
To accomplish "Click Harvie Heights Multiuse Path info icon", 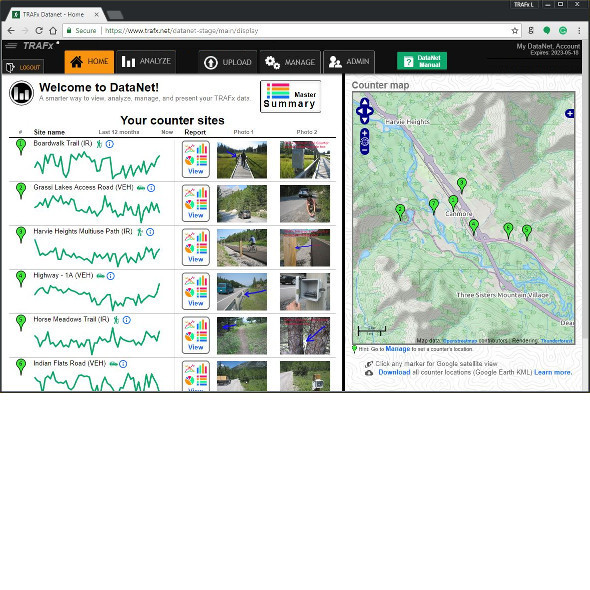I will click(x=150, y=232).
